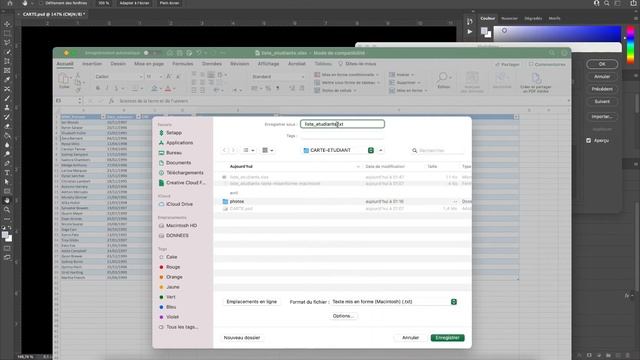The height and width of the screenshot is (360, 640).
Task: Click the Enregistrer sous filename field
Action: coord(342,124)
